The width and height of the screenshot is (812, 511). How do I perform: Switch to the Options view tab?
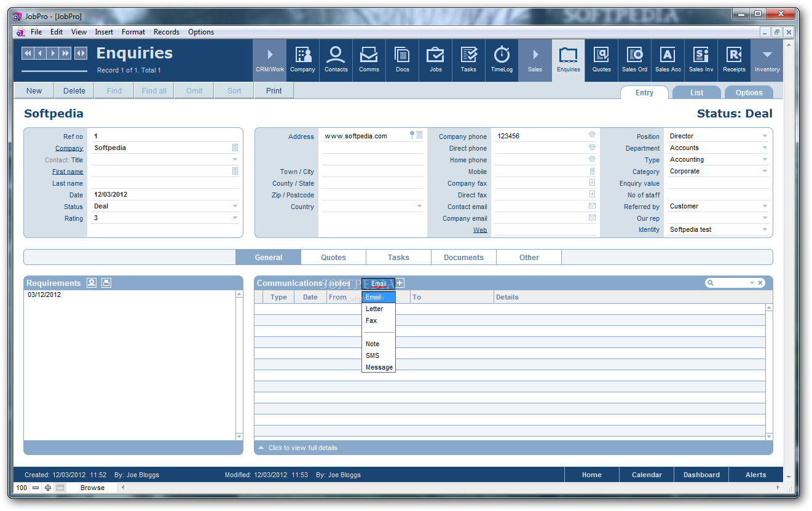click(x=749, y=92)
